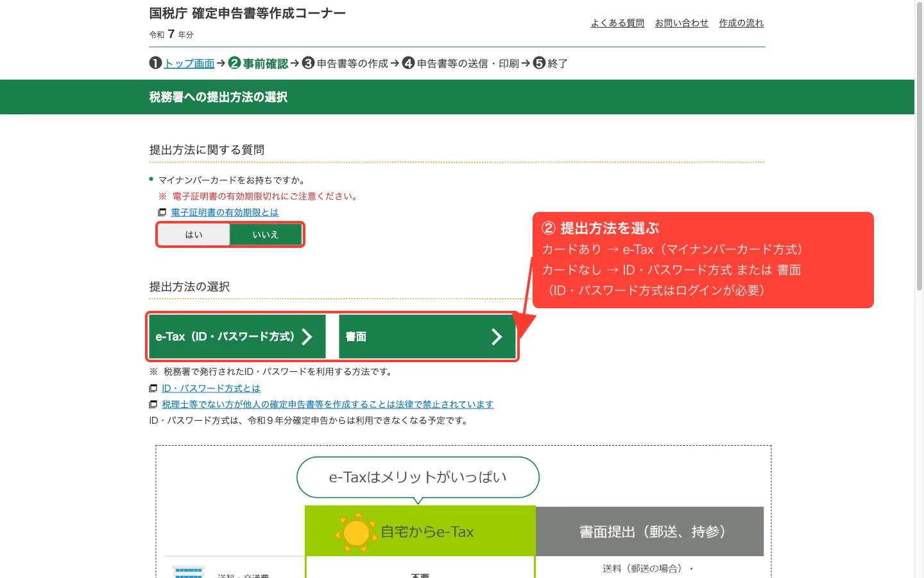Go back to トップ画面 step link
The height and width of the screenshot is (578, 924).
coord(189,64)
